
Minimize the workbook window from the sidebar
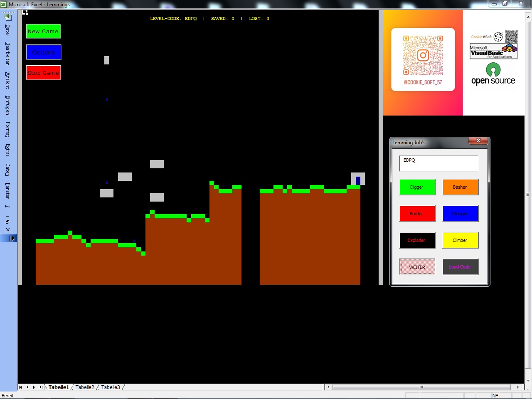[7, 216]
